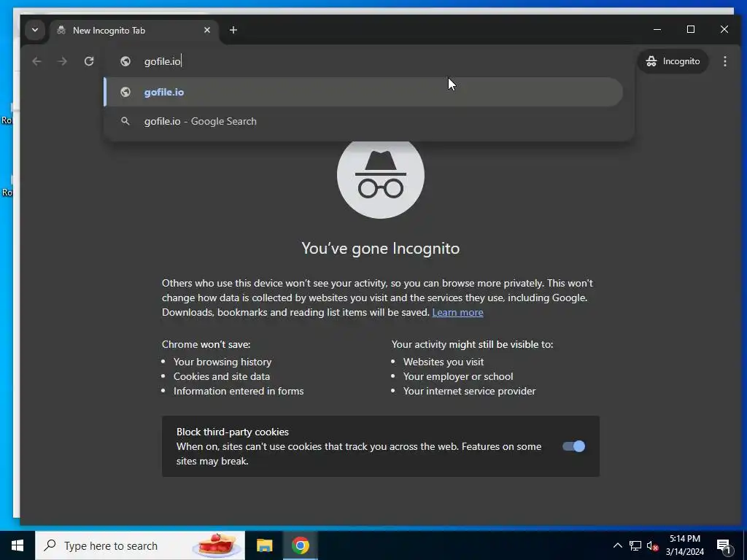Viewport: 747px width, 560px height.
Task: Open the notification center icon
Action: 724,545
